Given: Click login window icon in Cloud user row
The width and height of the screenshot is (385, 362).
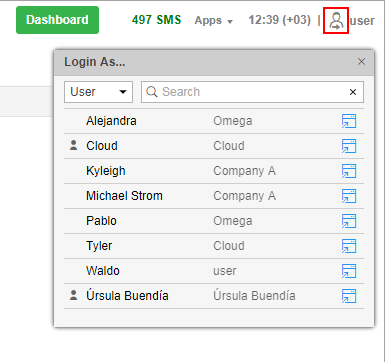Looking at the screenshot, I should tap(349, 146).
